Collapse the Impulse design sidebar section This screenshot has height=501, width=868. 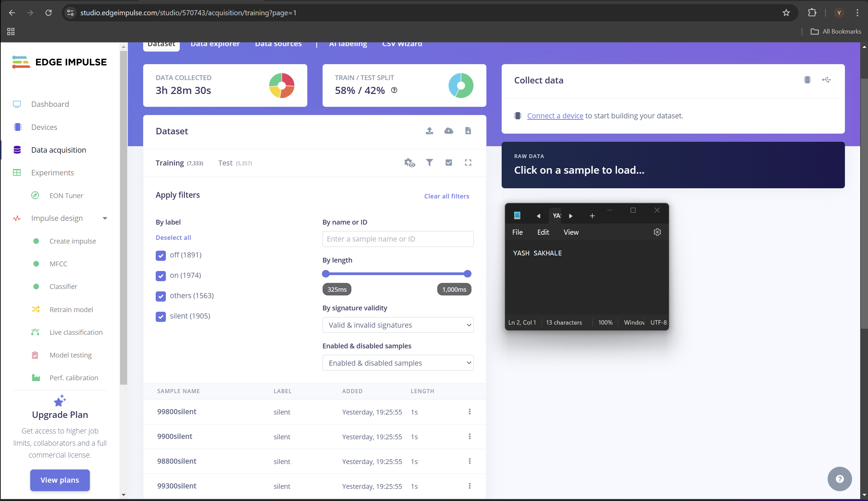(104, 218)
